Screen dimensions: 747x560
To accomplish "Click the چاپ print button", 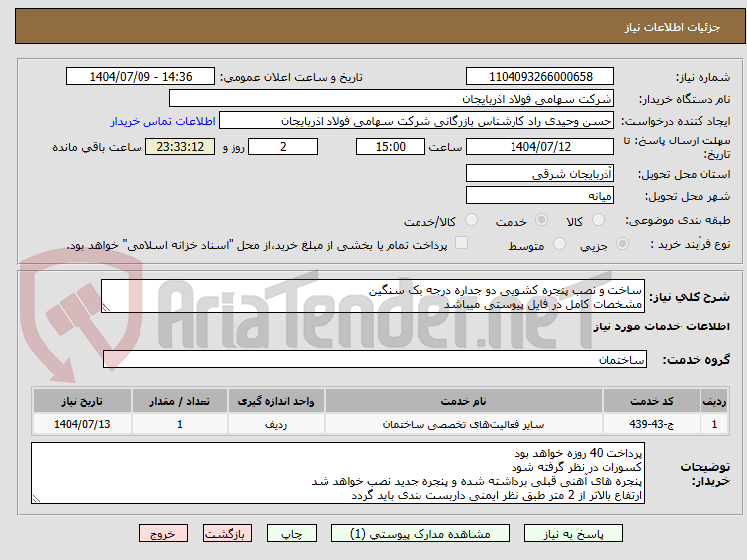I will (292, 534).
